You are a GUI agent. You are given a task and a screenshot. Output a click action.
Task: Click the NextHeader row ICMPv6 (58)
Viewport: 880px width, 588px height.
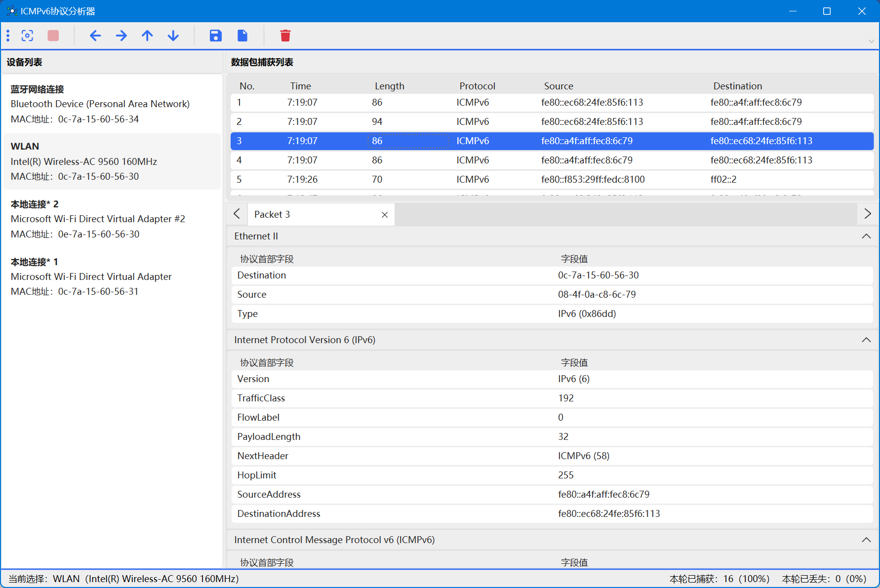pos(552,456)
